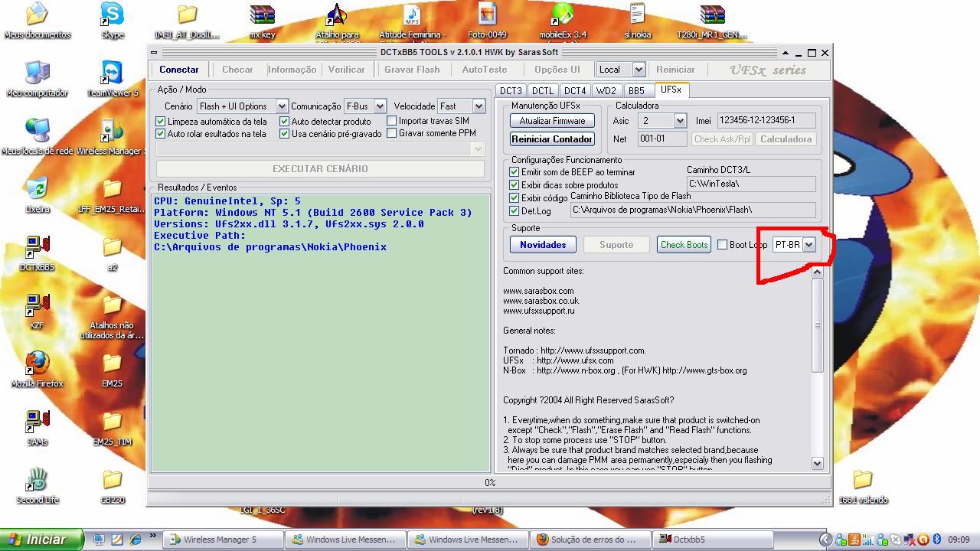The height and width of the screenshot is (551, 980).
Task: Launch TeamViewer 5 shortcut
Action: (113, 78)
